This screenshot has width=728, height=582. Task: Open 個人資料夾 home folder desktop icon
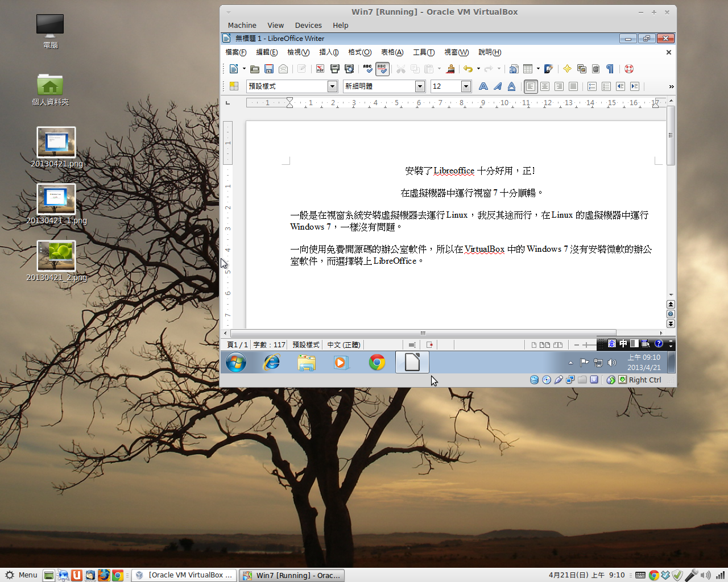click(50, 90)
